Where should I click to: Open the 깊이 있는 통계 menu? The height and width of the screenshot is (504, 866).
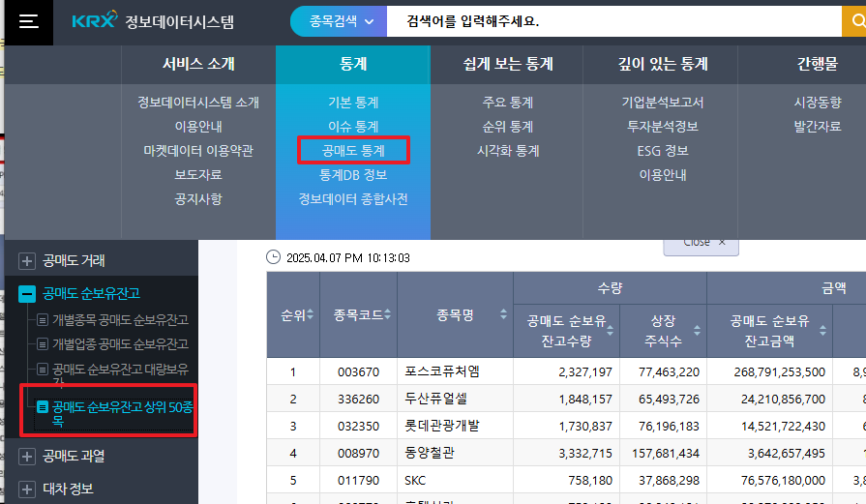click(662, 64)
